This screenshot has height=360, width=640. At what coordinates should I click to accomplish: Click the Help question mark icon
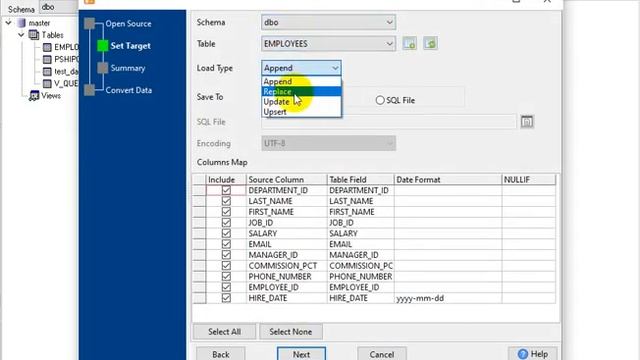click(x=522, y=354)
